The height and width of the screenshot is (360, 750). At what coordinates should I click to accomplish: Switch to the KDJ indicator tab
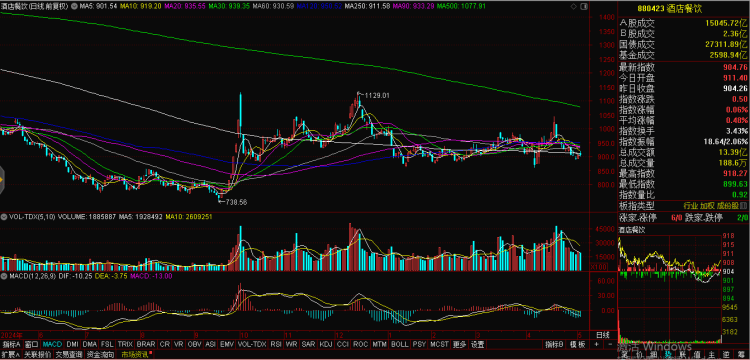[326, 344]
